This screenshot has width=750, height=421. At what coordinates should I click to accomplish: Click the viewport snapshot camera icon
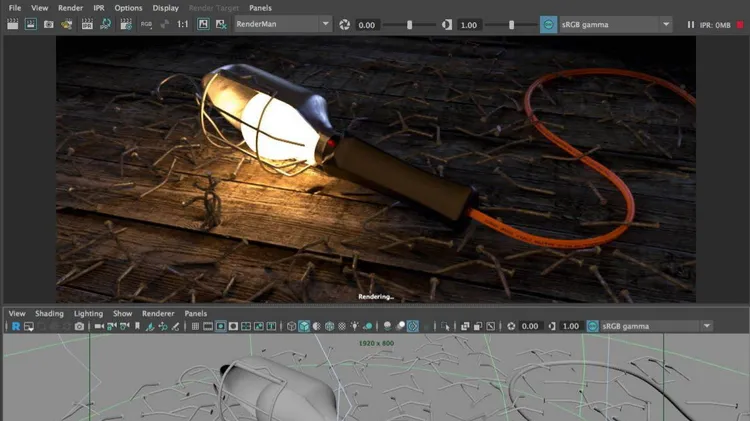coord(79,326)
